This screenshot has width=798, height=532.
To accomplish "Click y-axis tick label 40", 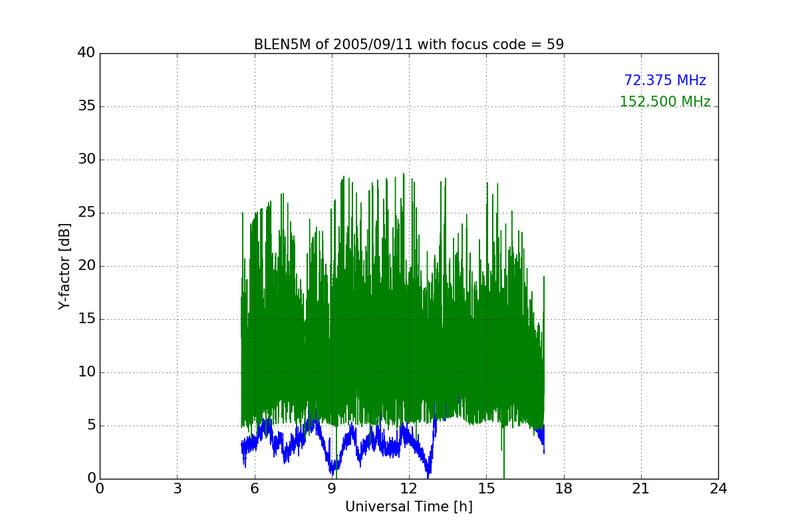I will point(86,53).
